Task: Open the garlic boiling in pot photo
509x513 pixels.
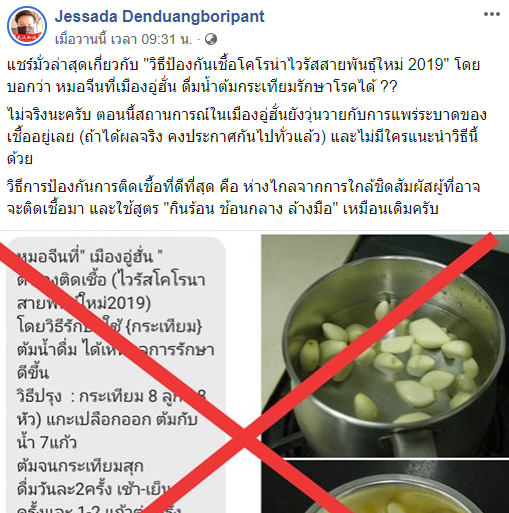Action: [385, 346]
